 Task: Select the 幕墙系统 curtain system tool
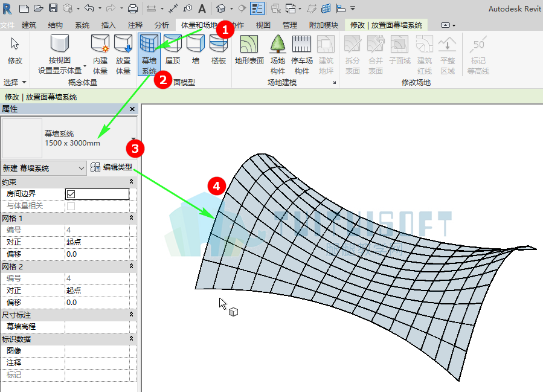tap(149, 54)
